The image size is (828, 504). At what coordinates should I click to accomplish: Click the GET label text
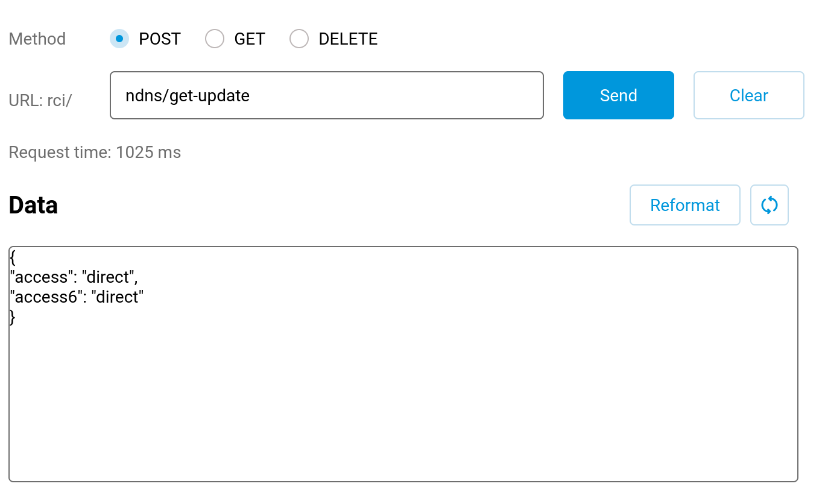pyautogui.click(x=250, y=39)
